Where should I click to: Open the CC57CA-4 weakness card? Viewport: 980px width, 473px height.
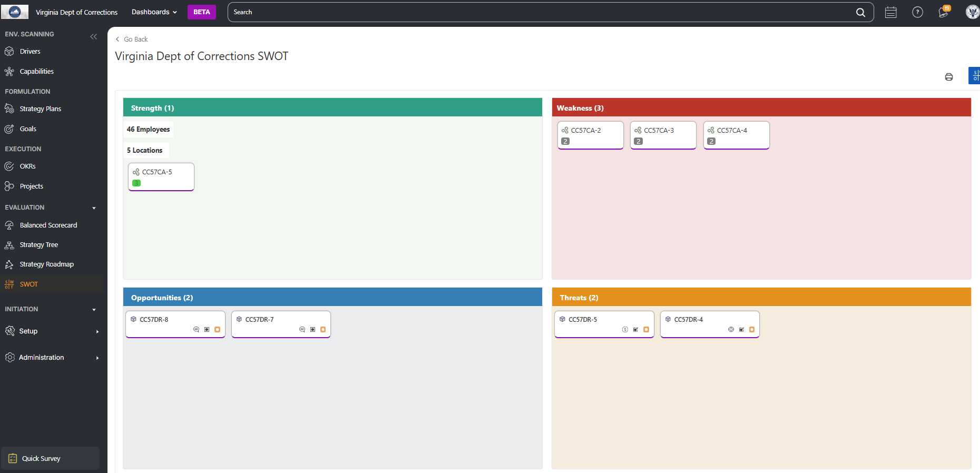coord(737,135)
